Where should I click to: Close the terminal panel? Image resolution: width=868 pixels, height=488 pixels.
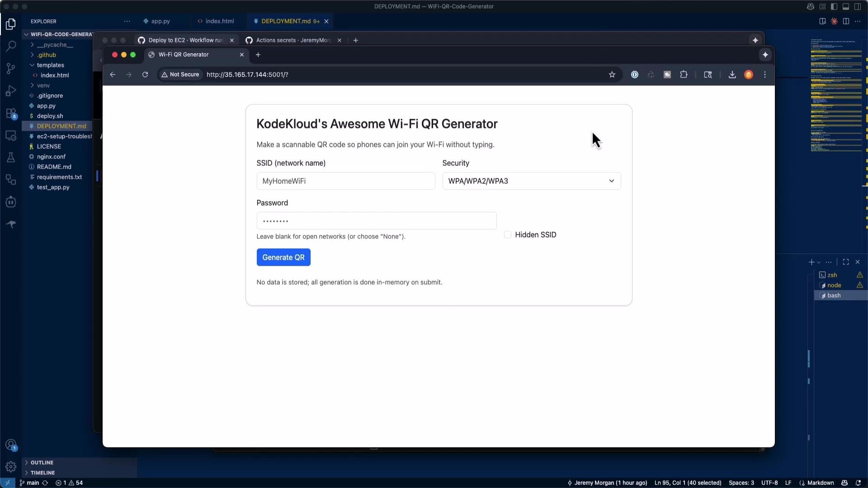pos(858,262)
